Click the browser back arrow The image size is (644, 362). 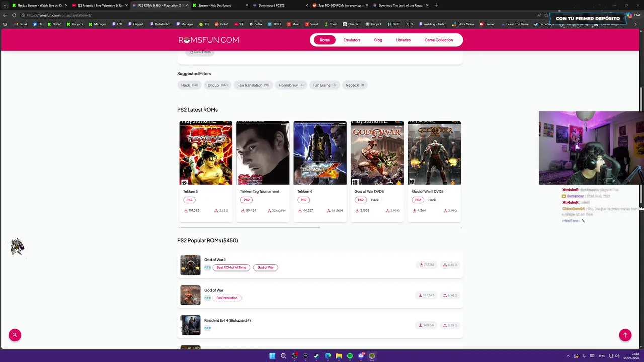coord(5,15)
